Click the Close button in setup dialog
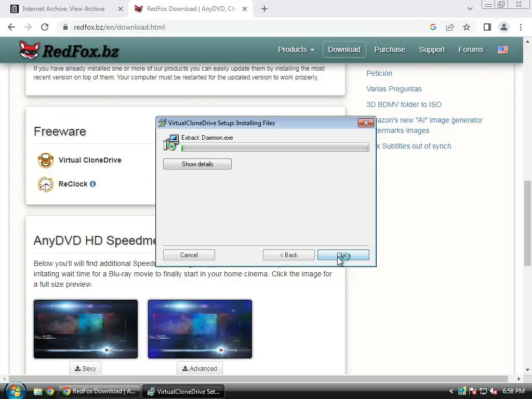This screenshot has height=399, width=532. tap(343, 255)
